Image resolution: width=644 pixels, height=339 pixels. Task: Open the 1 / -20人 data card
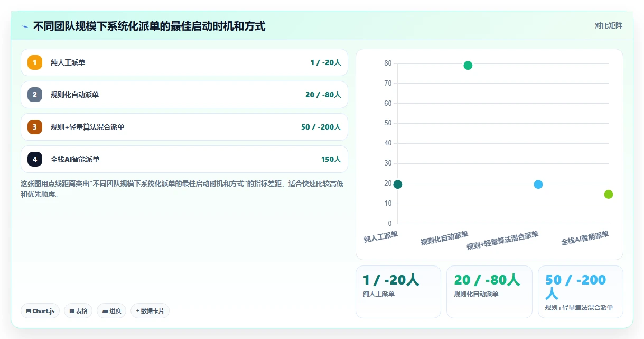pyautogui.click(x=398, y=292)
